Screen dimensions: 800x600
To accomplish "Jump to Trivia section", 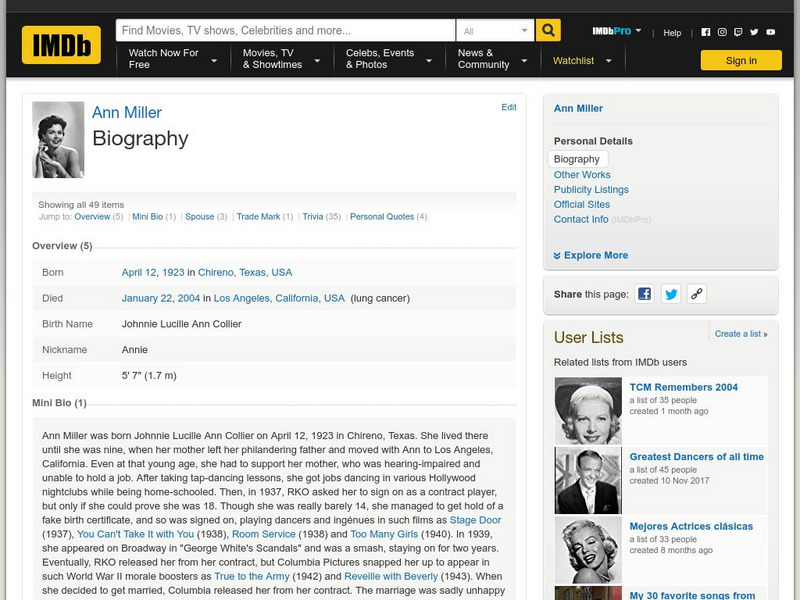I will (313, 217).
